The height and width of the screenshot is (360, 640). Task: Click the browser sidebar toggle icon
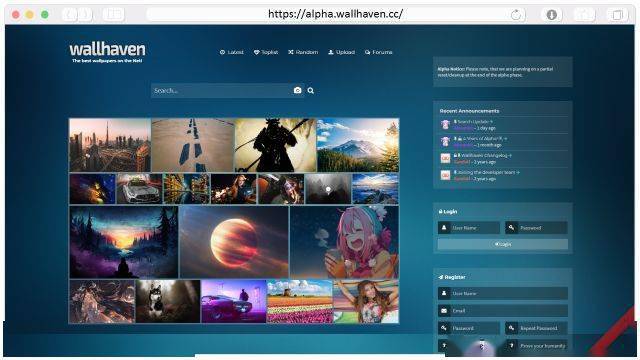click(x=113, y=15)
